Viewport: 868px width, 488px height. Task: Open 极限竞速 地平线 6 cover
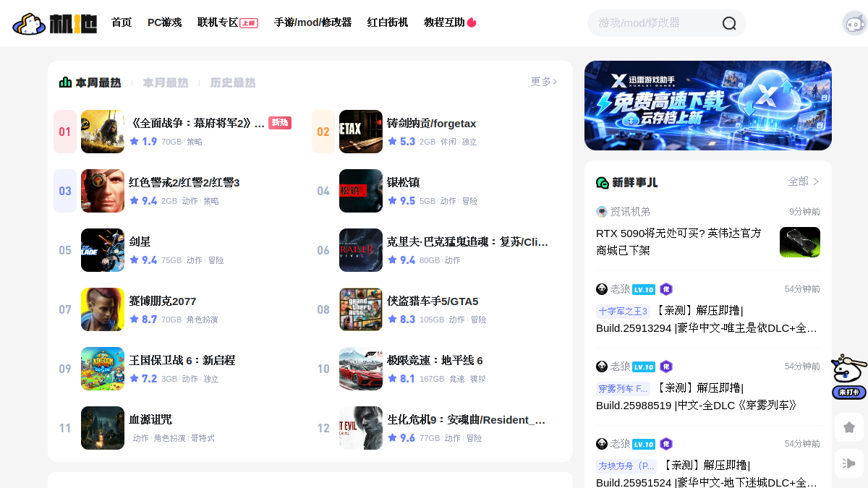click(361, 369)
